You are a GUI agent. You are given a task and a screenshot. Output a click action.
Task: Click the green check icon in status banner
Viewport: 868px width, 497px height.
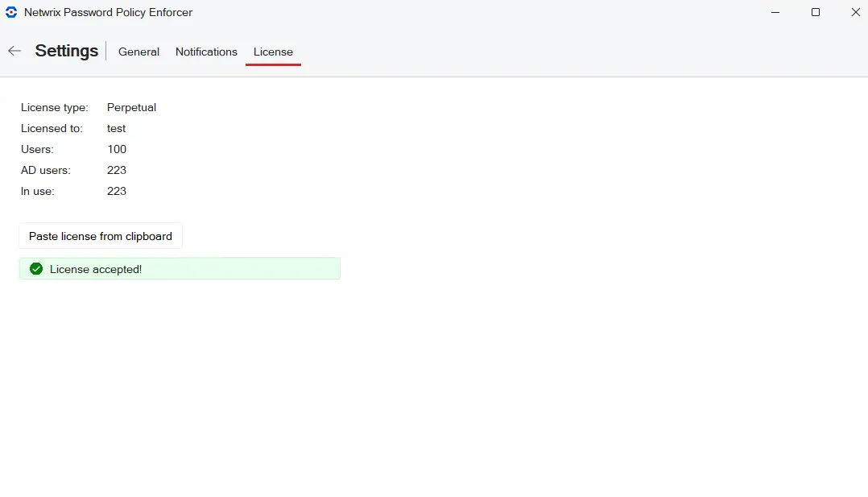(x=36, y=269)
